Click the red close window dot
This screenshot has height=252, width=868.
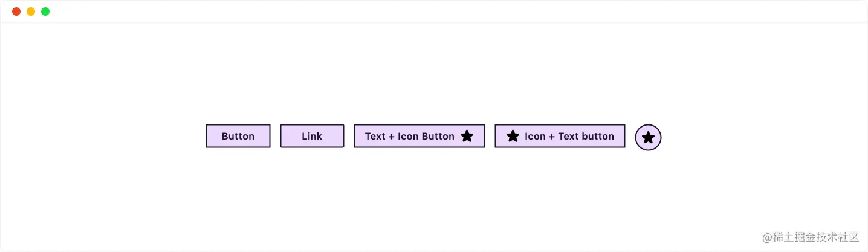16,11
